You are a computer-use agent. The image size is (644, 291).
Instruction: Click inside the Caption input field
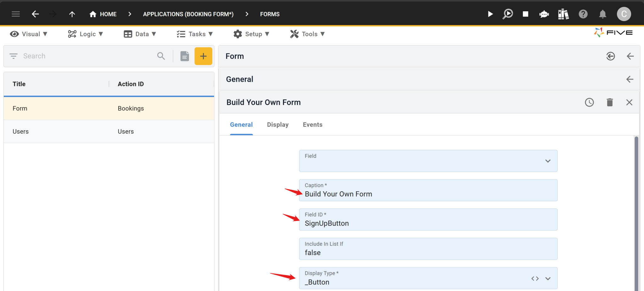click(377, 194)
